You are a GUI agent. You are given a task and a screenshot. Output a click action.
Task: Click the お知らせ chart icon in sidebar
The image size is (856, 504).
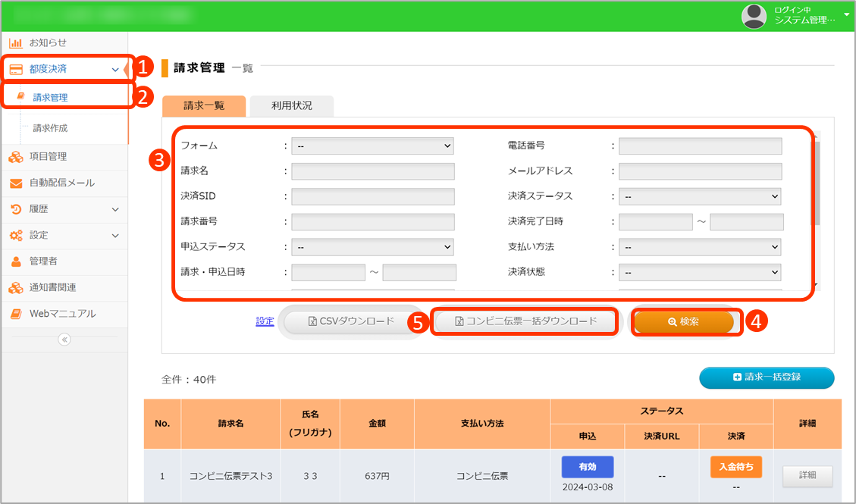15,43
